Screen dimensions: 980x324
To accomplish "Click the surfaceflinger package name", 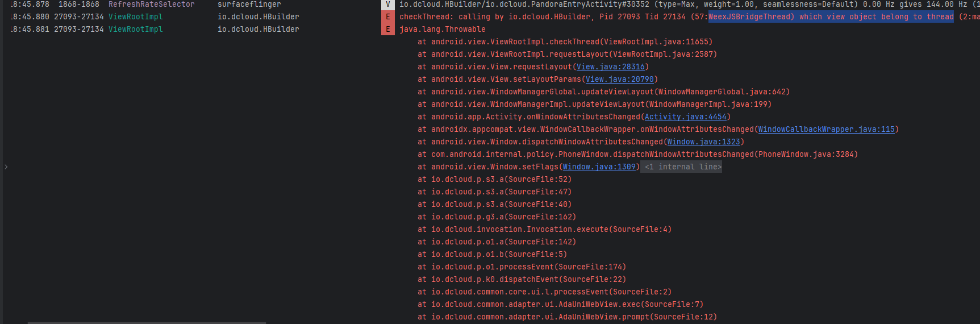I will coord(249,5).
